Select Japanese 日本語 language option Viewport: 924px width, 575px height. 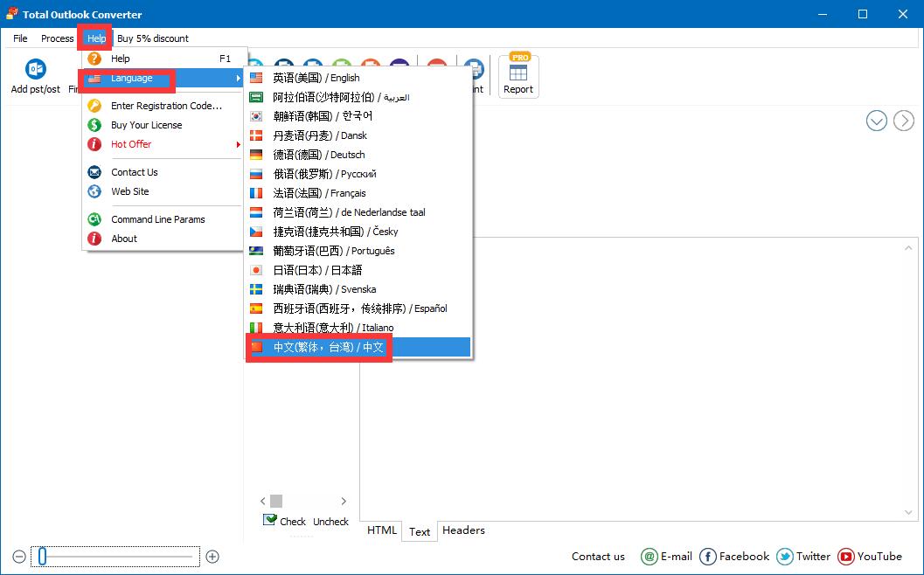point(358,270)
